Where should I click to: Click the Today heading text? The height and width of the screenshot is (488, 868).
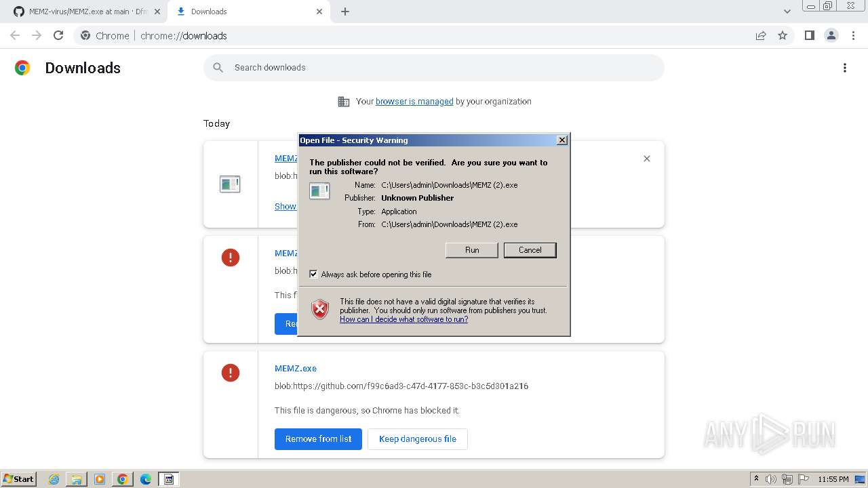(x=216, y=123)
